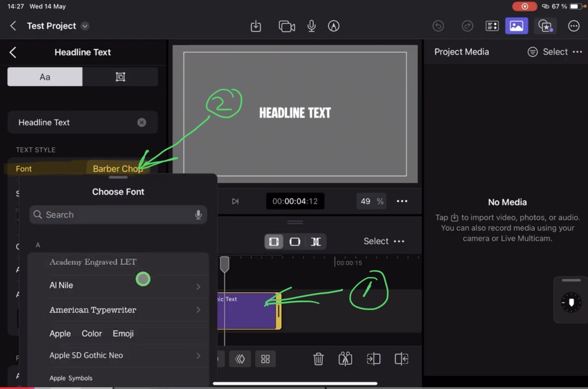Image resolution: width=588 pixels, height=389 pixels.
Task: Click the Choose Font search field
Action: (118, 215)
